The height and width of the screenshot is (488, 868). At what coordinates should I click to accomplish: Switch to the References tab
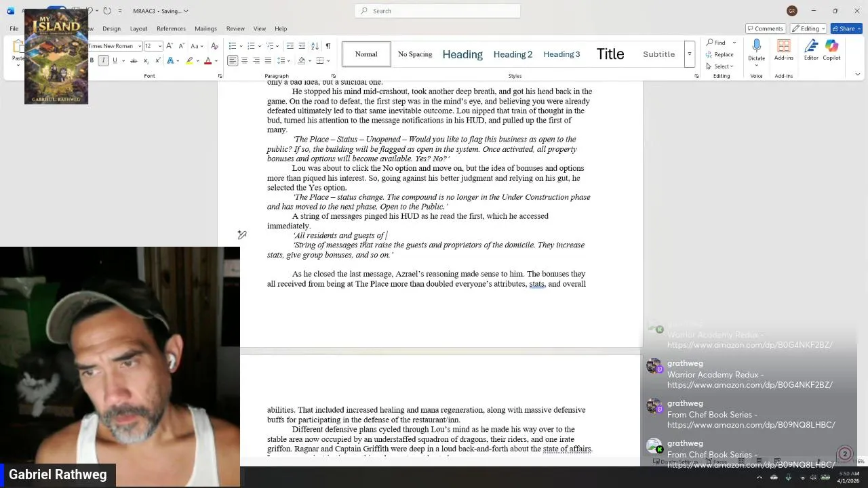pos(171,28)
